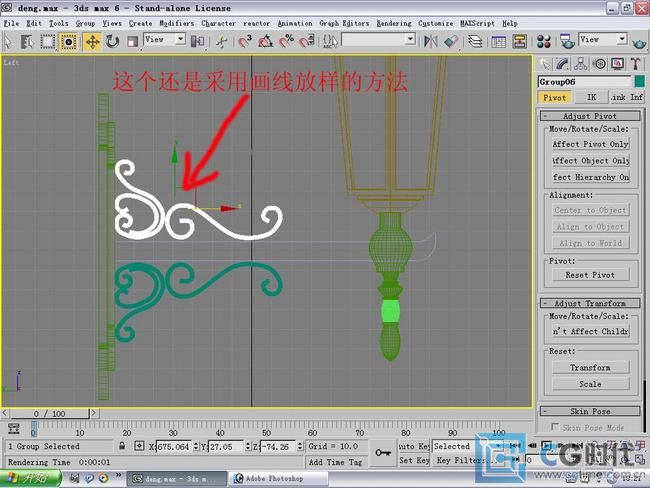The image size is (650, 488).
Task: Toggle Select and Manipulate tool
Action: (x=222, y=41)
